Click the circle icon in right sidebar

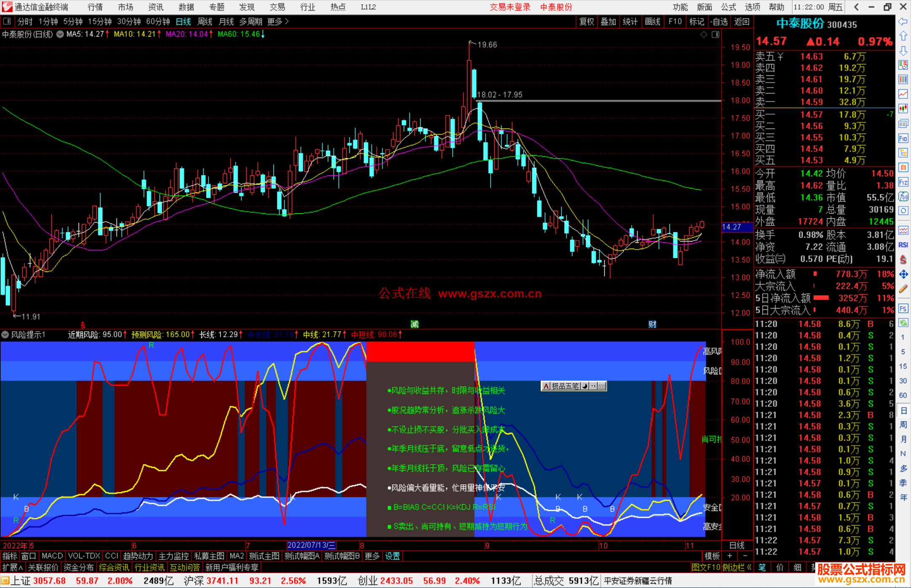pyautogui.click(x=903, y=211)
